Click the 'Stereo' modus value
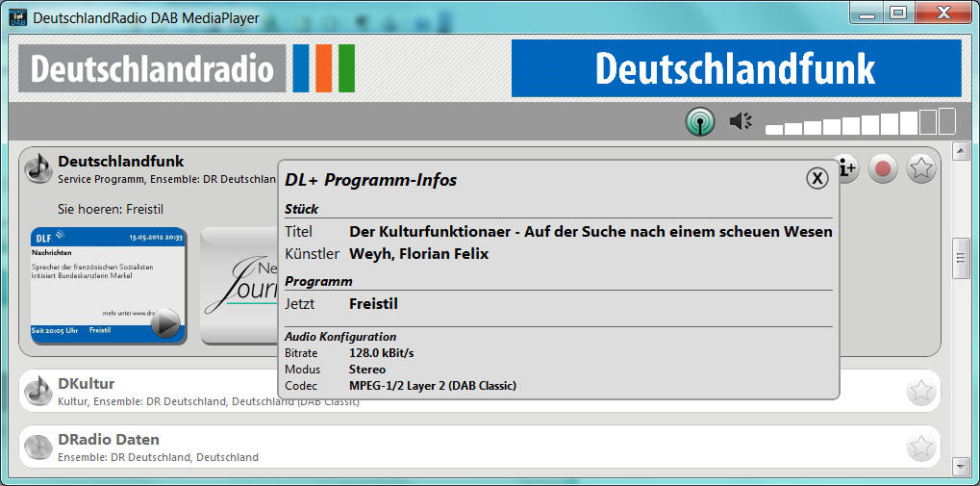 (367, 370)
